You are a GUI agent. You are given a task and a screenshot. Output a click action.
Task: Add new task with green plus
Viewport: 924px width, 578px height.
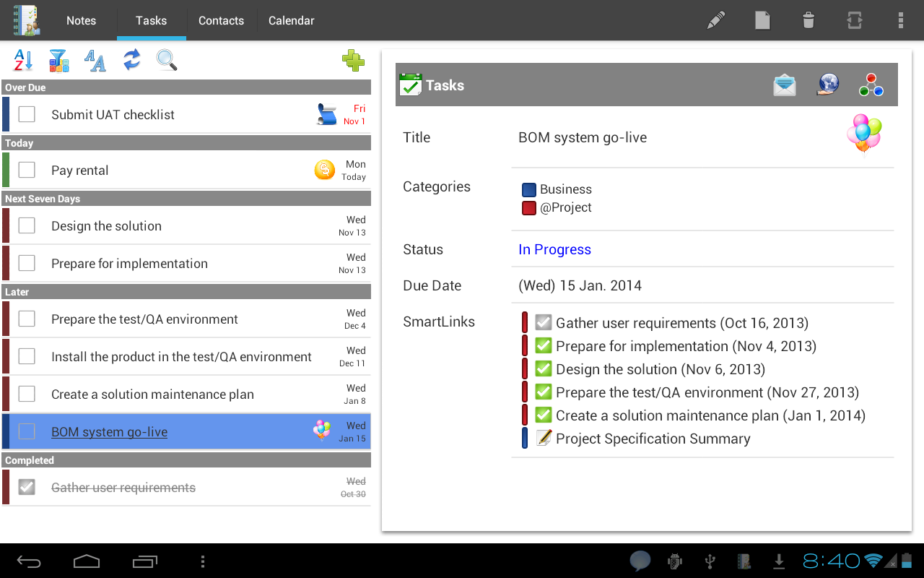coord(353,61)
